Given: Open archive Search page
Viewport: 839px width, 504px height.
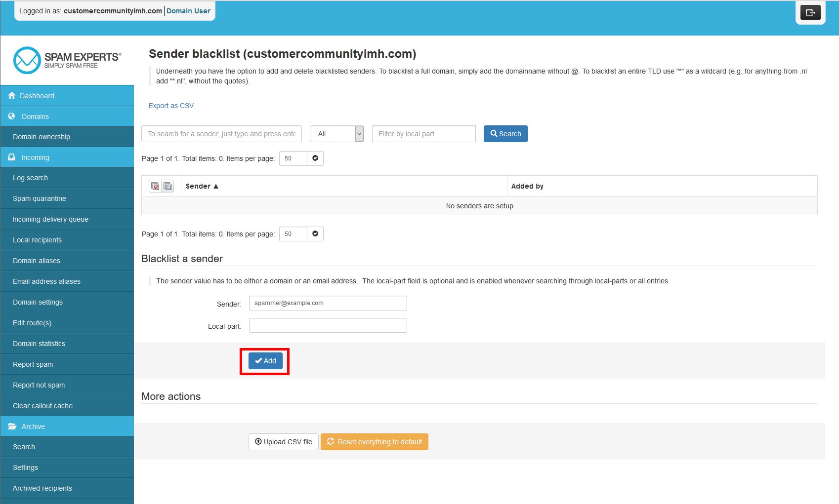Looking at the screenshot, I should click(67, 447).
